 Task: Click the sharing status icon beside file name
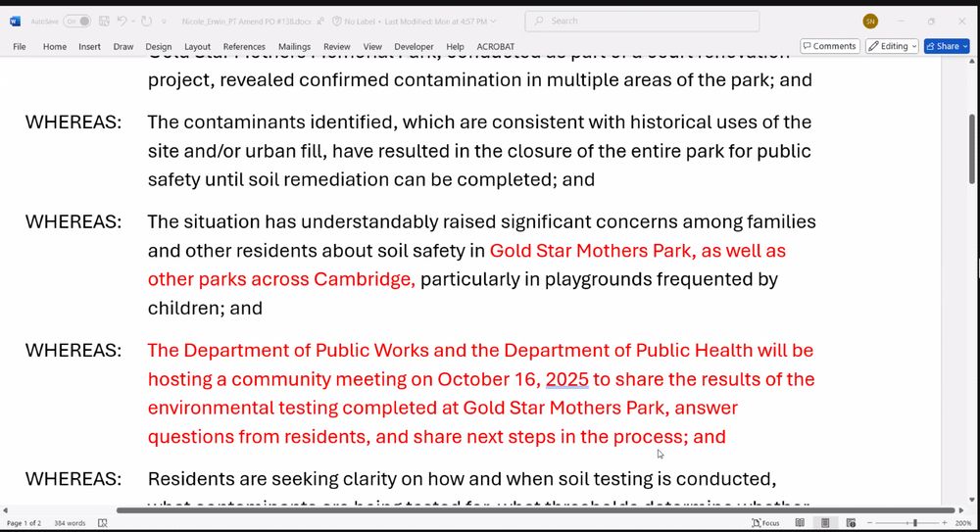pyautogui.click(x=320, y=22)
